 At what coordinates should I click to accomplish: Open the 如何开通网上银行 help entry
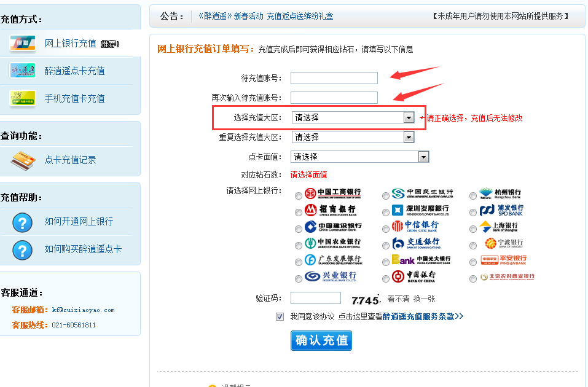pyautogui.click(x=79, y=222)
